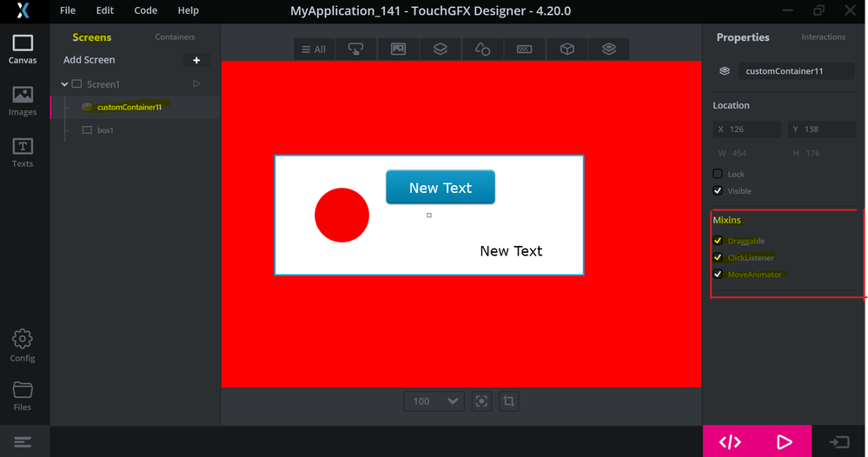Screen dimensions: 868x457
Task: Add a new screen with plus button
Action: click(x=196, y=60)
